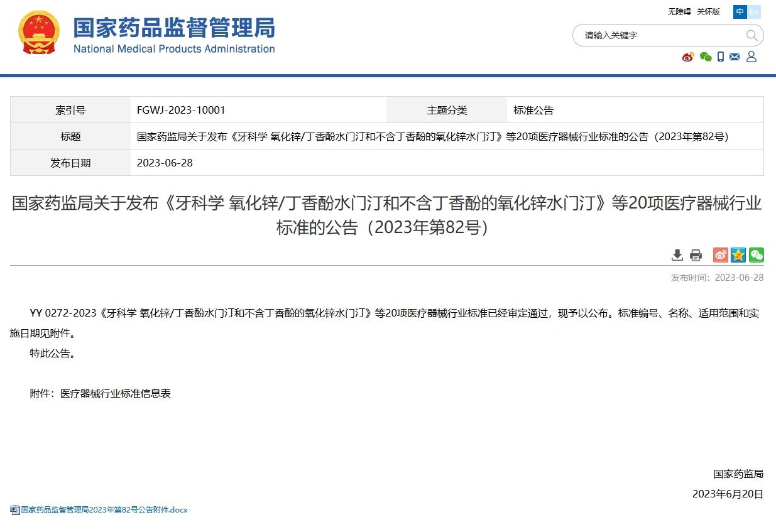
Task: Open the header WeChat icon
Action: pos(706,57)
